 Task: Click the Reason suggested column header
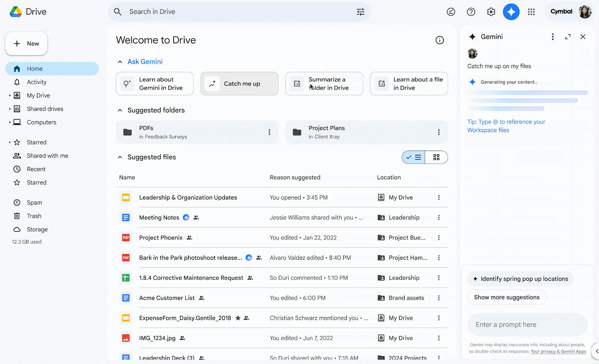[x=295, y=178]
